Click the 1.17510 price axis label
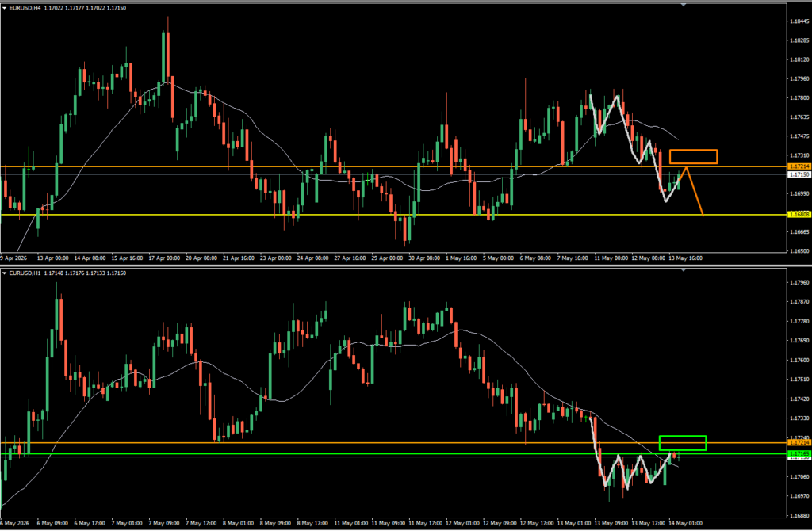812x531 pixels. click(799, 380)
